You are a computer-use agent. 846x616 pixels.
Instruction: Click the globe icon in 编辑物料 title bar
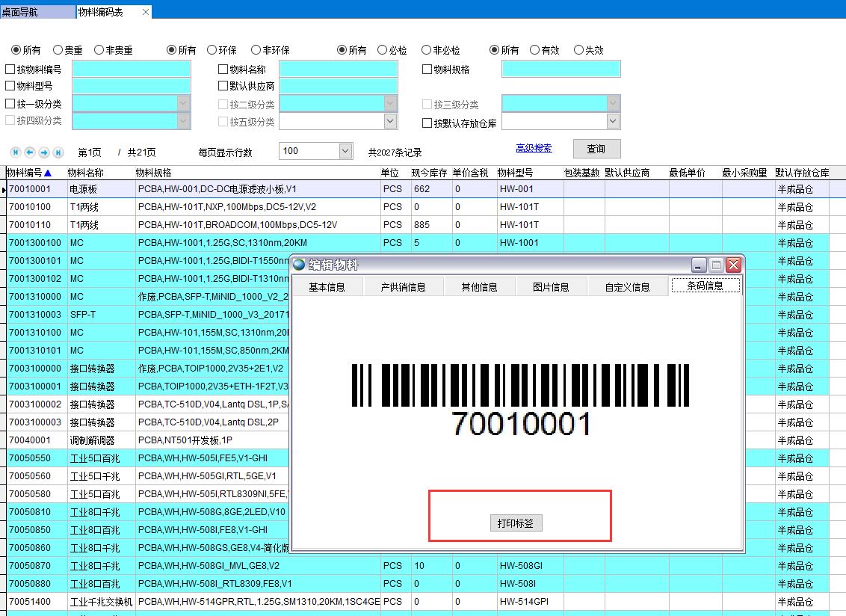pos(299,265)
